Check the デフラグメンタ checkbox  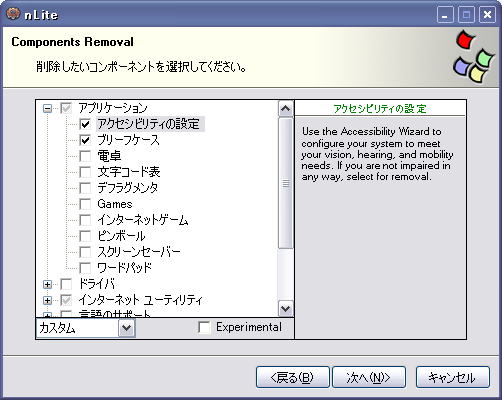pos(85,188)
